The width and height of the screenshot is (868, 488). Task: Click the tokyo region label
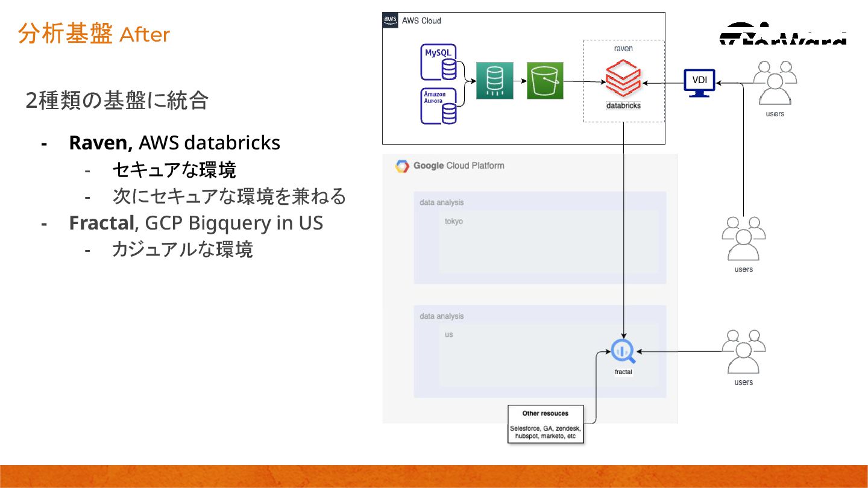pyautogui.click(x=454, y=221)
